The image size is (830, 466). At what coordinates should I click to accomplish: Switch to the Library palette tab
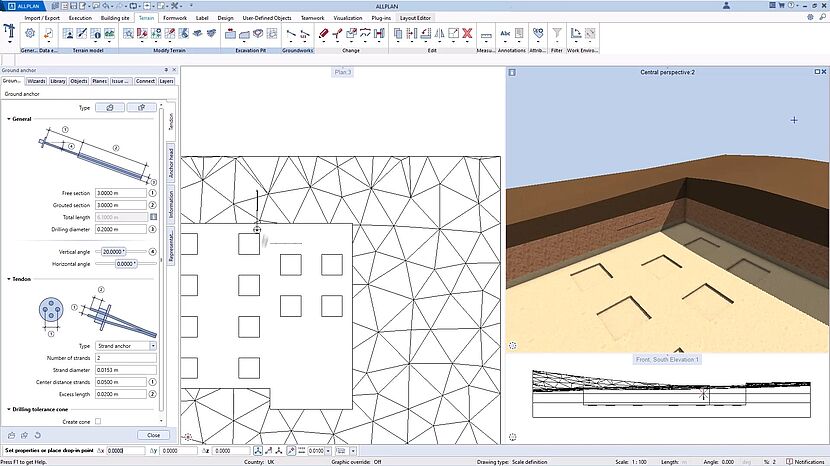click(58, 81)
